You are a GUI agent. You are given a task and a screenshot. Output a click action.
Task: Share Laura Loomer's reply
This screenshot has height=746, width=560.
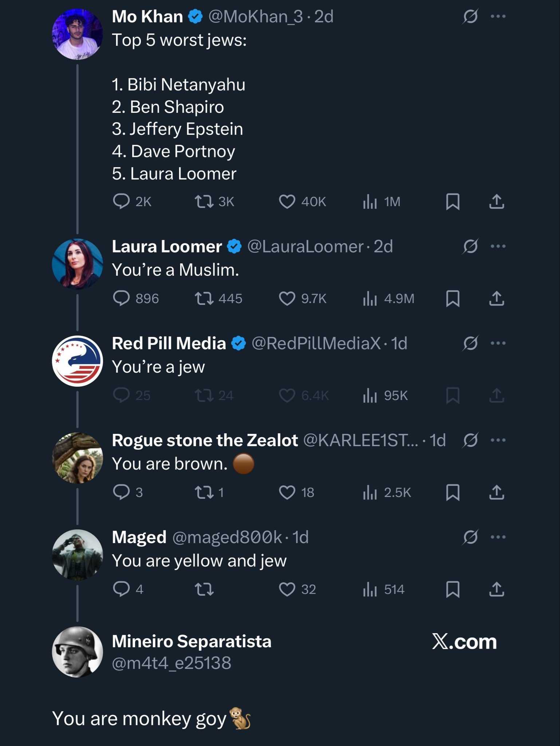[497, 299]
